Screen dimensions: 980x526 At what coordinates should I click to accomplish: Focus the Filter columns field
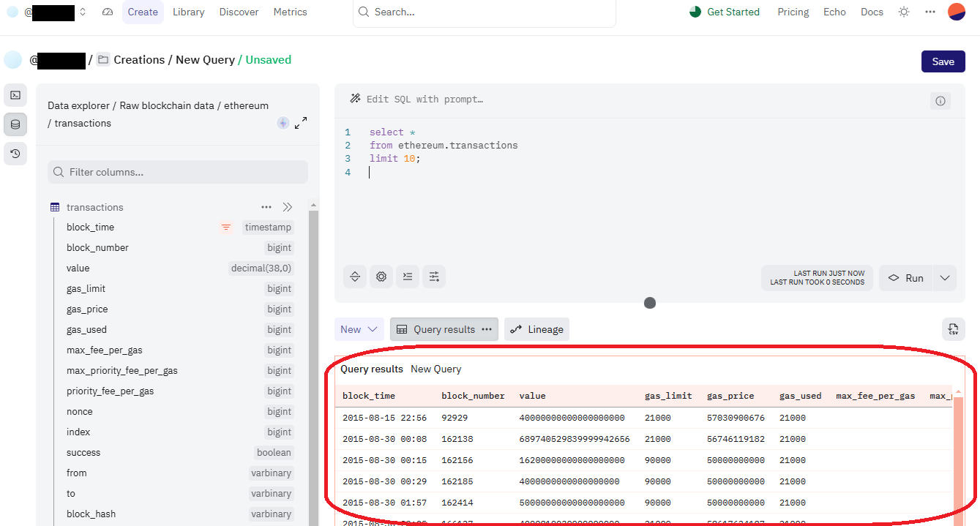(x=178, y=172)
